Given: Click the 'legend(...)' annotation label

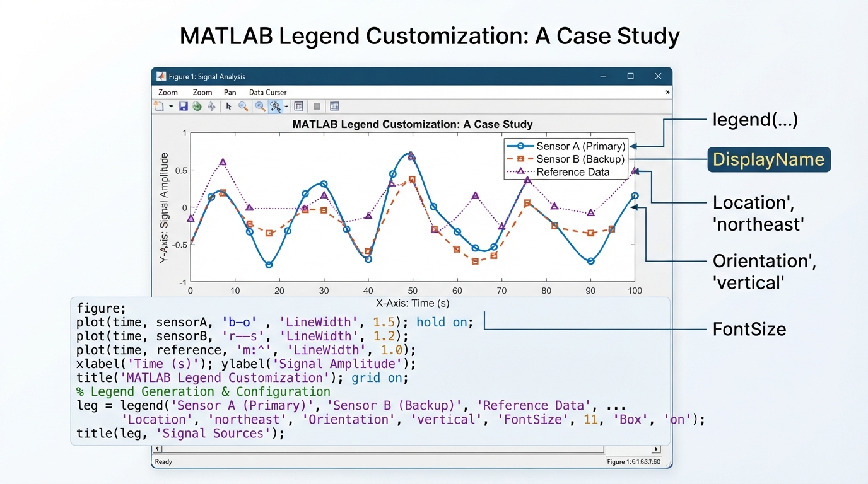Looking at the screenshot, I should click(755, 119).
